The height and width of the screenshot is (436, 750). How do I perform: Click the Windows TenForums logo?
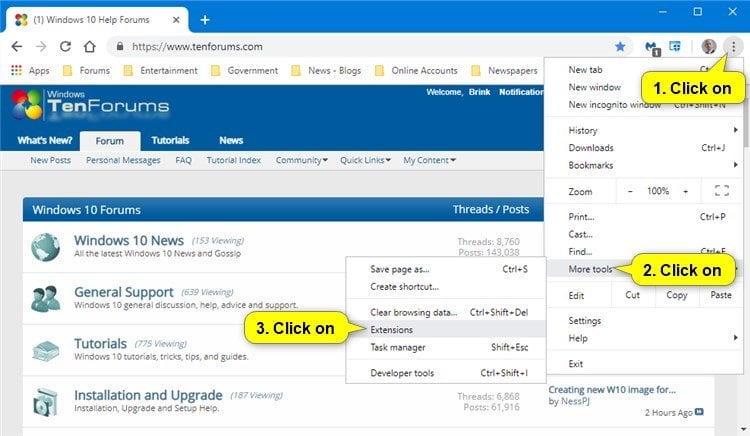pyautogui.click(x=90, y=104)
